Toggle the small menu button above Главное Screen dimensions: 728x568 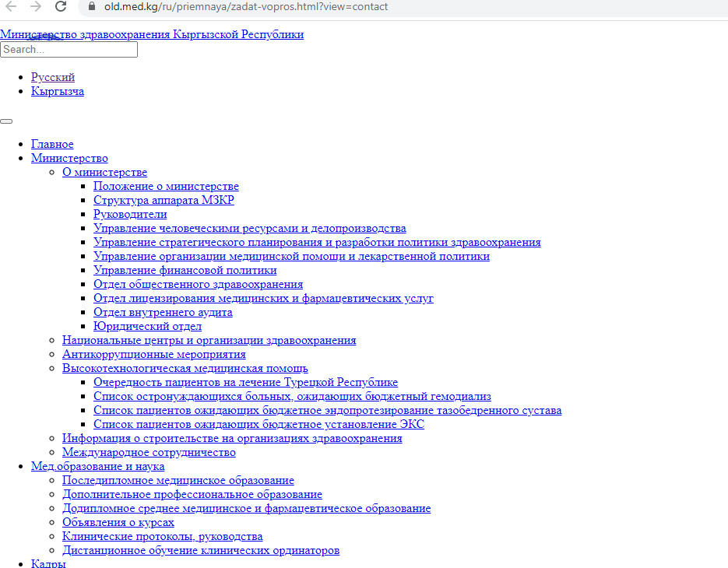(x=6, y=121)
